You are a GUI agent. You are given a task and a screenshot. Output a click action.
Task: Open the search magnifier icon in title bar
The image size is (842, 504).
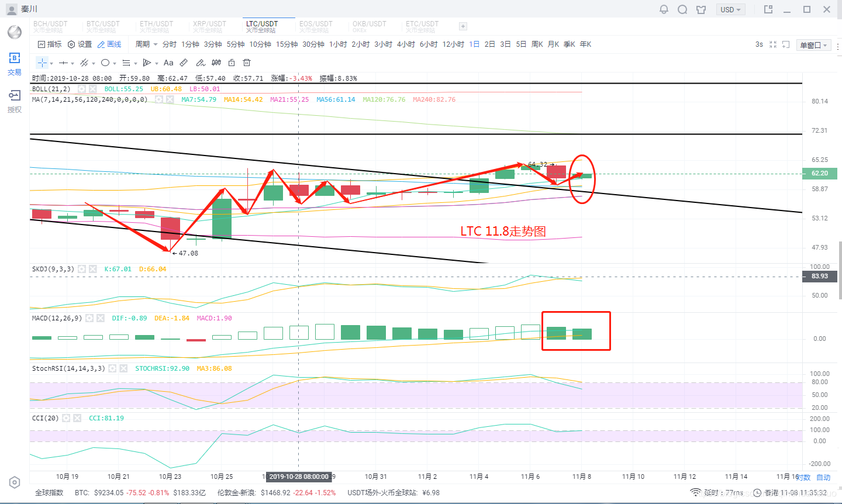682,9
